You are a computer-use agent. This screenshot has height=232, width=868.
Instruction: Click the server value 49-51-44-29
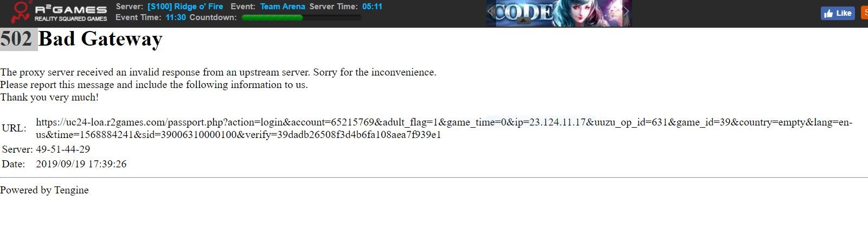coord(63,149)
